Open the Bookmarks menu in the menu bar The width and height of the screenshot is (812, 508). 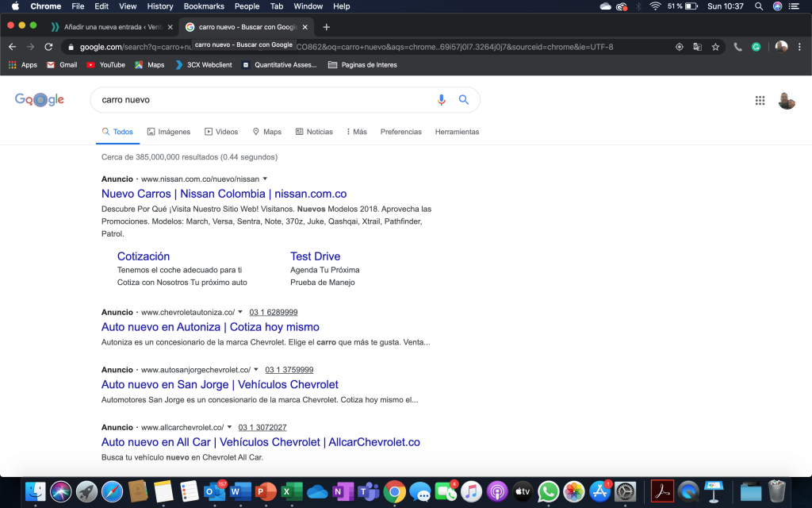pyautogui.click(x=204, y=6)
